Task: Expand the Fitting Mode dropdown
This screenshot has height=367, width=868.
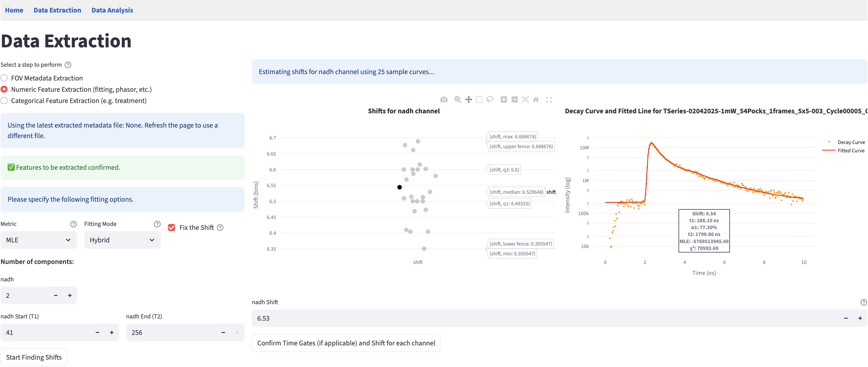Action: (122, 240)
